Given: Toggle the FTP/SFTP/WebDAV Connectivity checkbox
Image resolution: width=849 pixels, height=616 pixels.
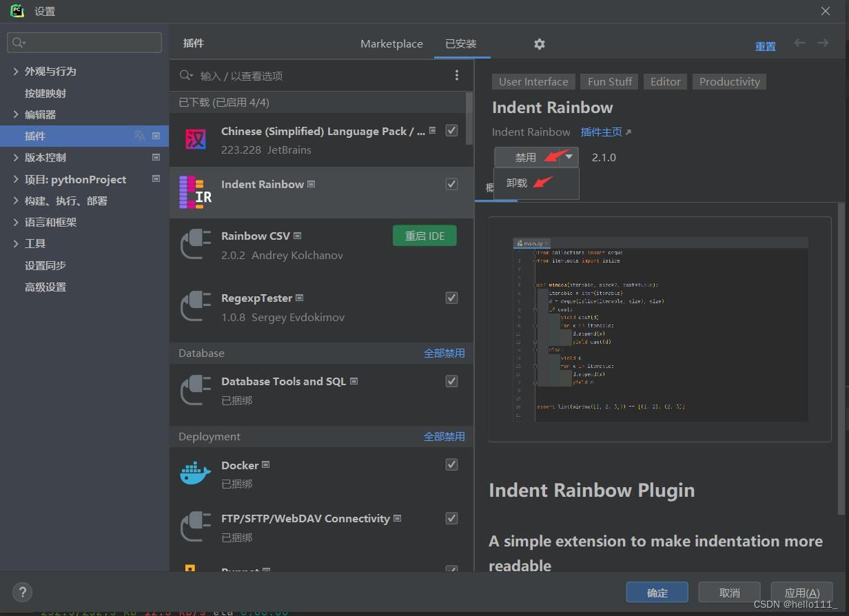Looking at the screenshot, I should [451, 518].
